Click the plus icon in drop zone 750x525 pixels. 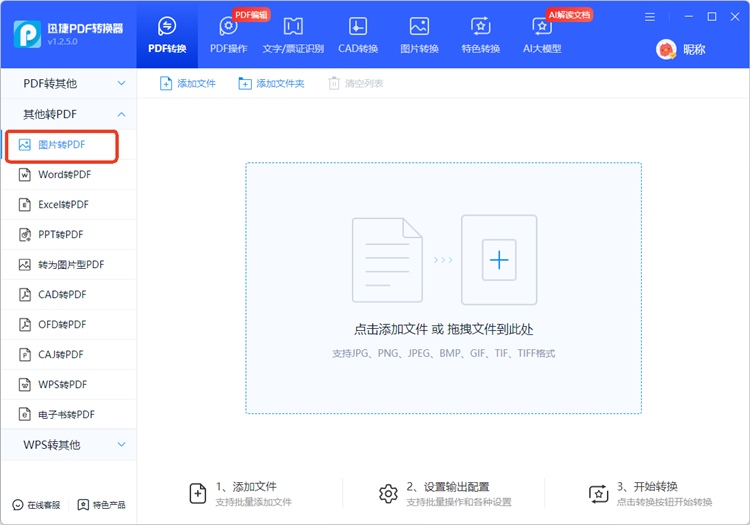[499, 260]
